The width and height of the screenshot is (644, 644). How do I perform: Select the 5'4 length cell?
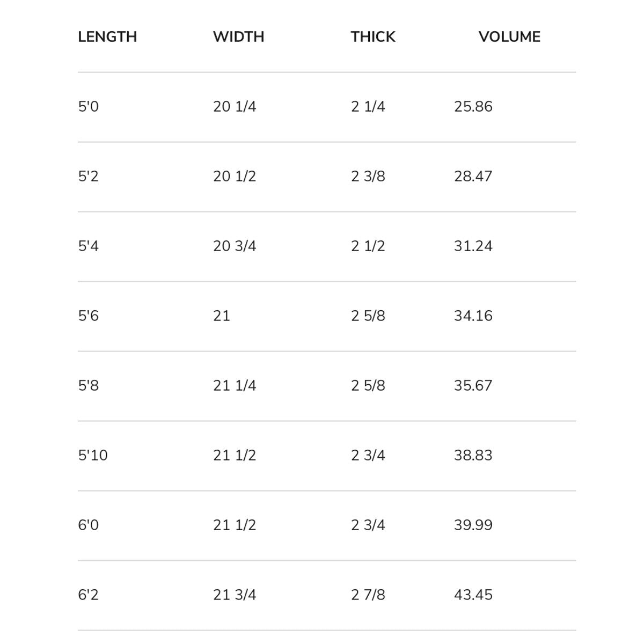[x=89, y=246]
